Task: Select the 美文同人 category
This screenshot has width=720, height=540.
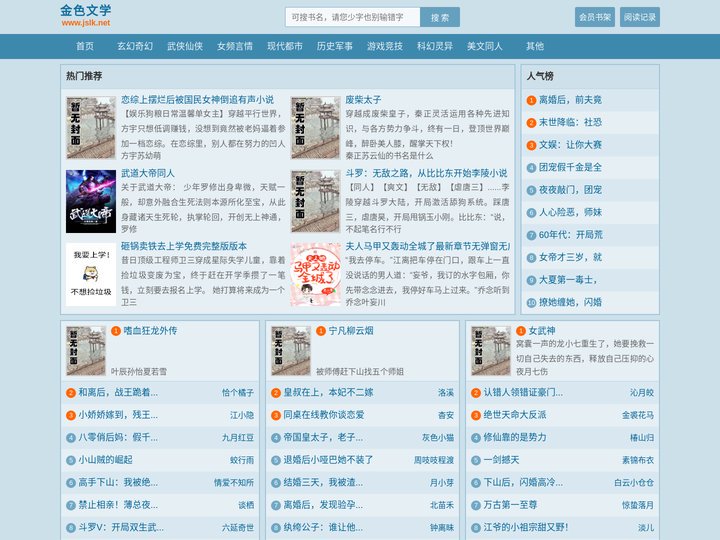Action: tap(485, 46)
